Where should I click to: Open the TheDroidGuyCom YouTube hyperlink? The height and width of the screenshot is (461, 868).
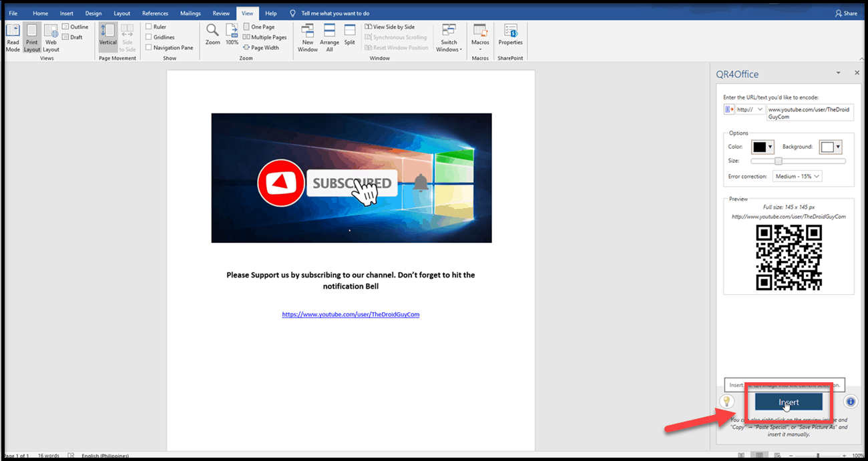[x=351, y=314]
